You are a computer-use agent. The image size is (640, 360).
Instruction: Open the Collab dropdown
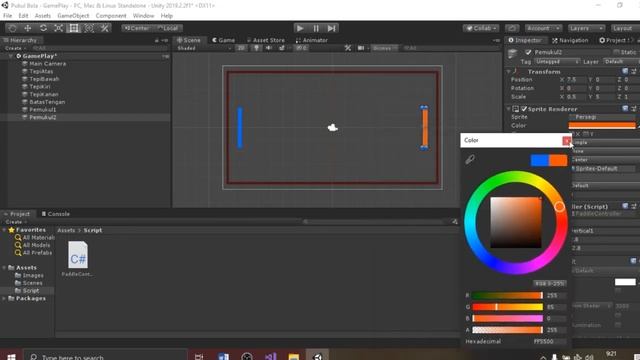[481, 28]
